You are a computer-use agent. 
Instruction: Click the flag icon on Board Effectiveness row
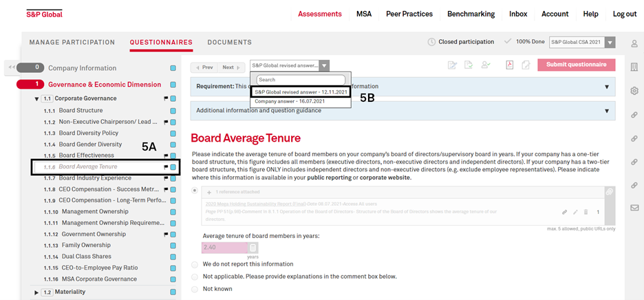click(166, 156)
